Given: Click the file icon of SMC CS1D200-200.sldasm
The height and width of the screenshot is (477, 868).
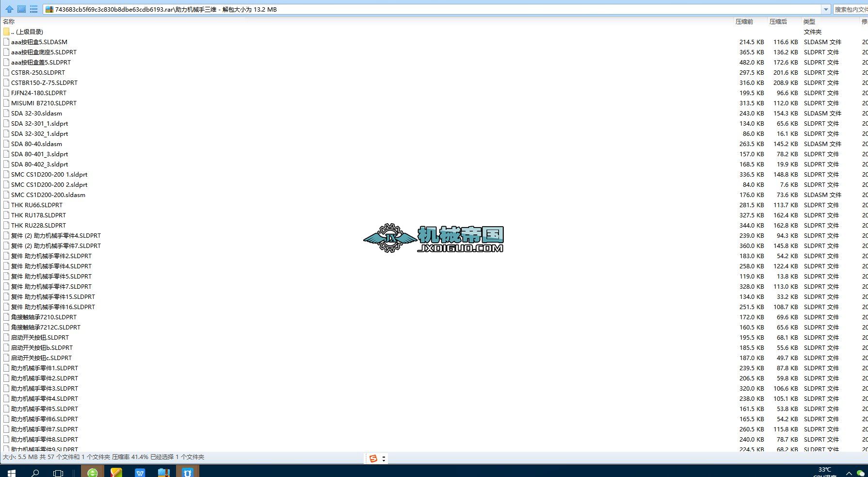Looking at the screenshot, I should (6, 195).
